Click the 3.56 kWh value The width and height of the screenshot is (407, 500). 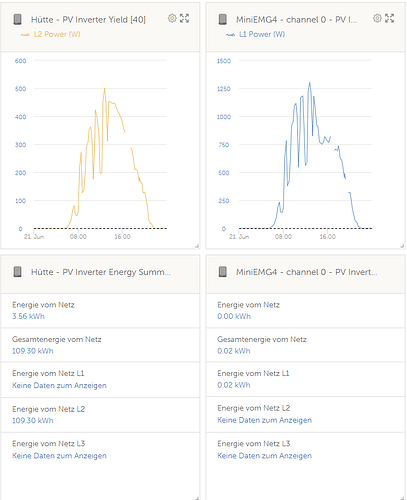28,316
